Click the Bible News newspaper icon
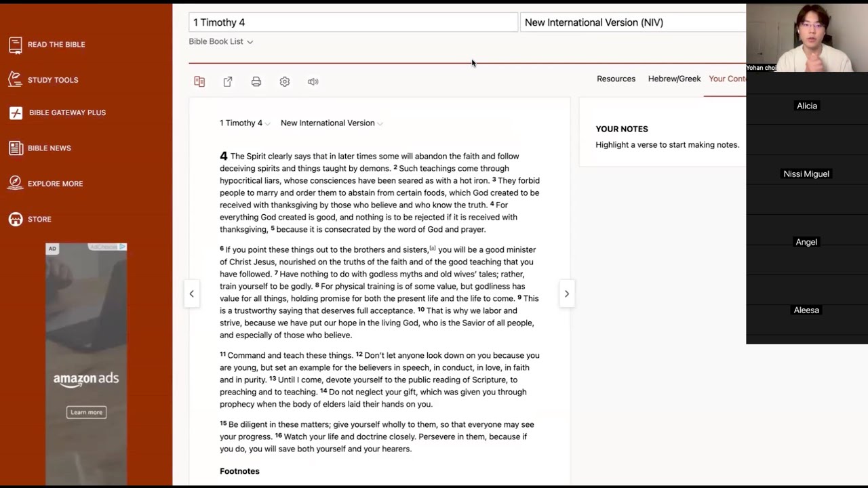This screenshot has width=868, height=488. pyautogui.click(x=16, y=148)
